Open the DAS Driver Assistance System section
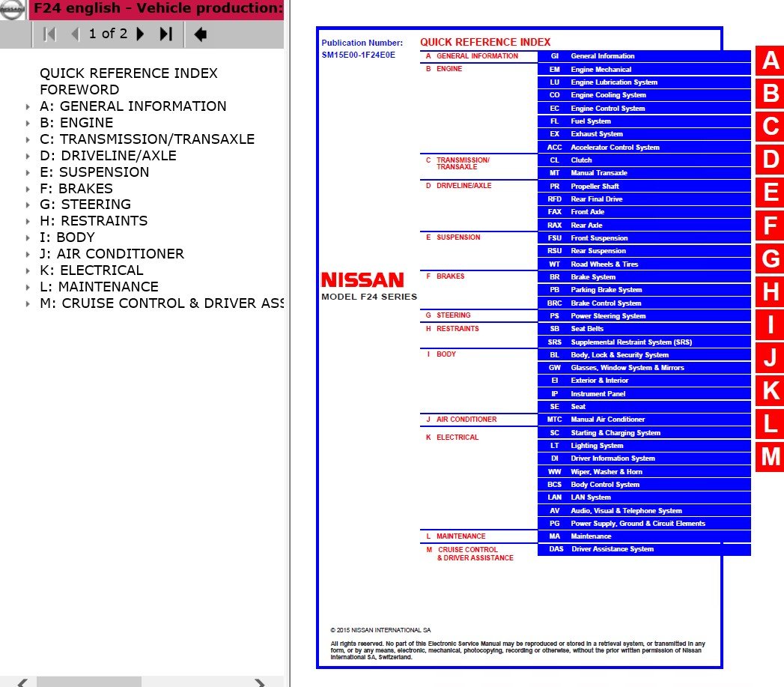 [x=644, y=549]
